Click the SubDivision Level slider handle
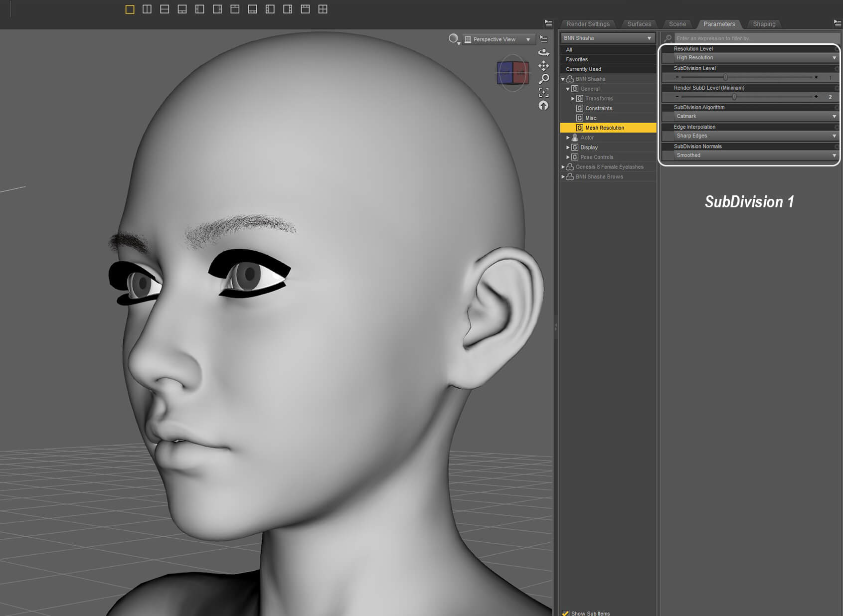 pyautogui.click(x=725, y=77)
